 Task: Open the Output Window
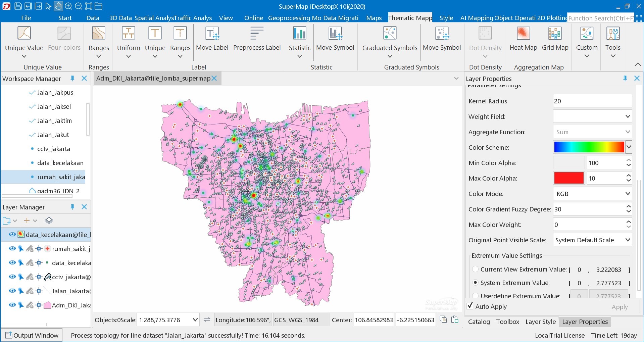(x=32, y=335)
